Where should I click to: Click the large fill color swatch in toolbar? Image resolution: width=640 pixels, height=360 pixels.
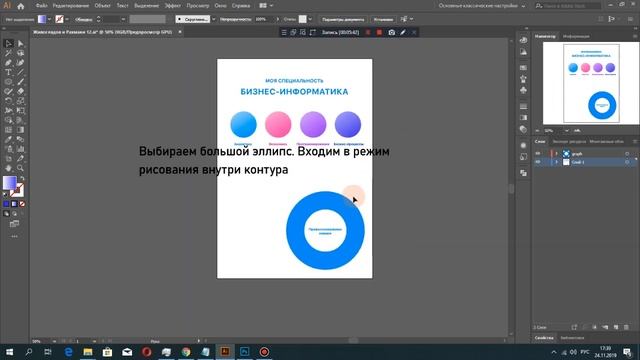pyautogui.click(x=10, y=183)
